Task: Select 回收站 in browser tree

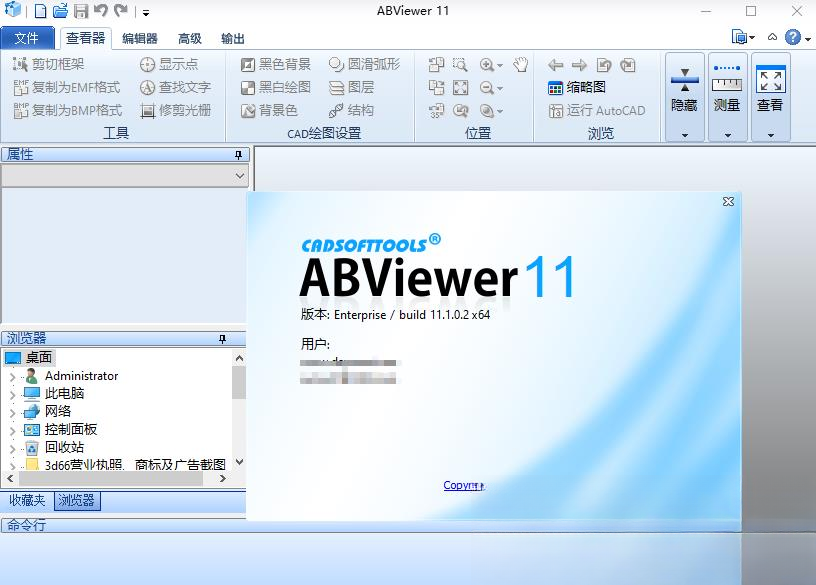Action: [x=64, y=447]
